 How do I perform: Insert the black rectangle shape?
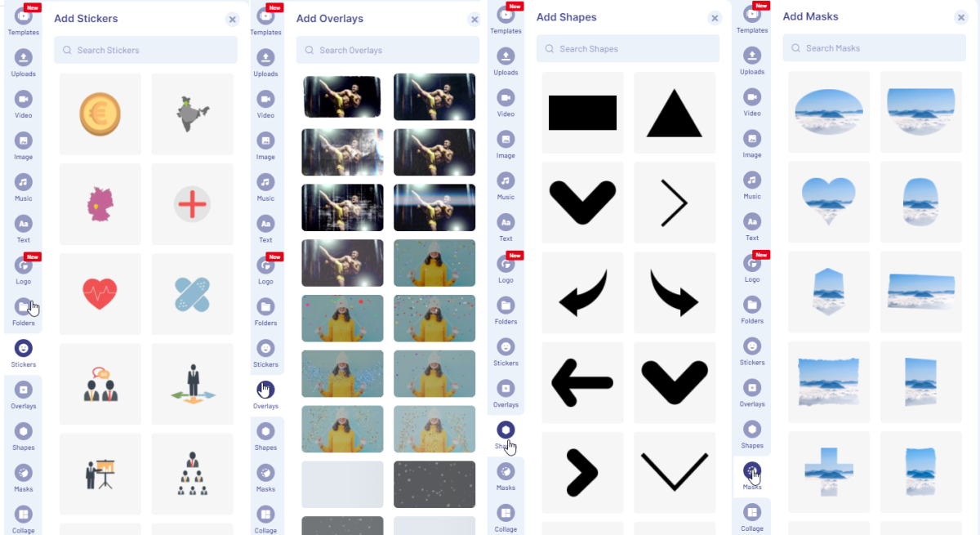tap(582, 113)
